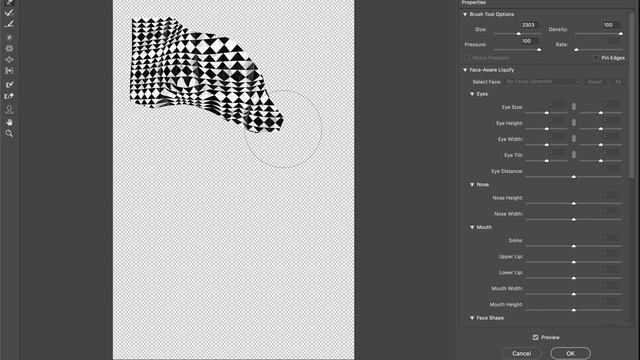Confirm with the OK button

pos(570,353)
